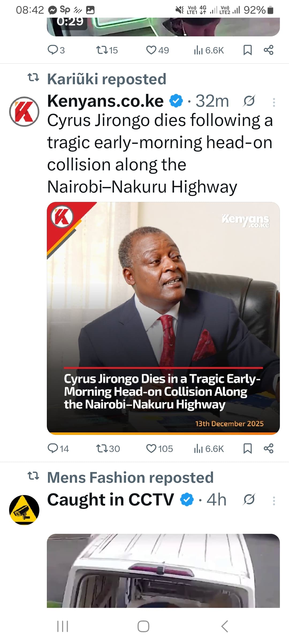Viewport: 289px width, 644px height.
Task: Open Kenyans.co.ke profile avatar
Action: coord(24,112)
